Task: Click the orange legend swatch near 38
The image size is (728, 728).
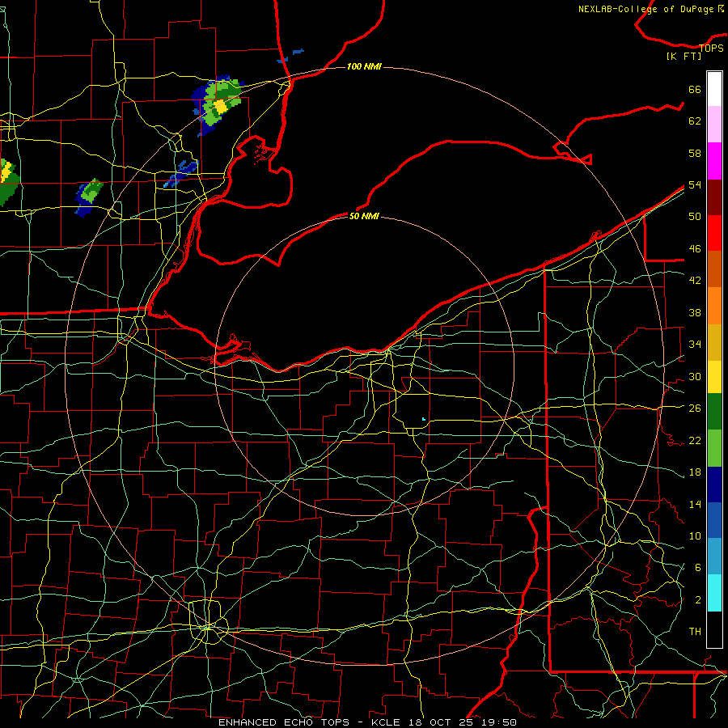Action: [x=714, y=306]
